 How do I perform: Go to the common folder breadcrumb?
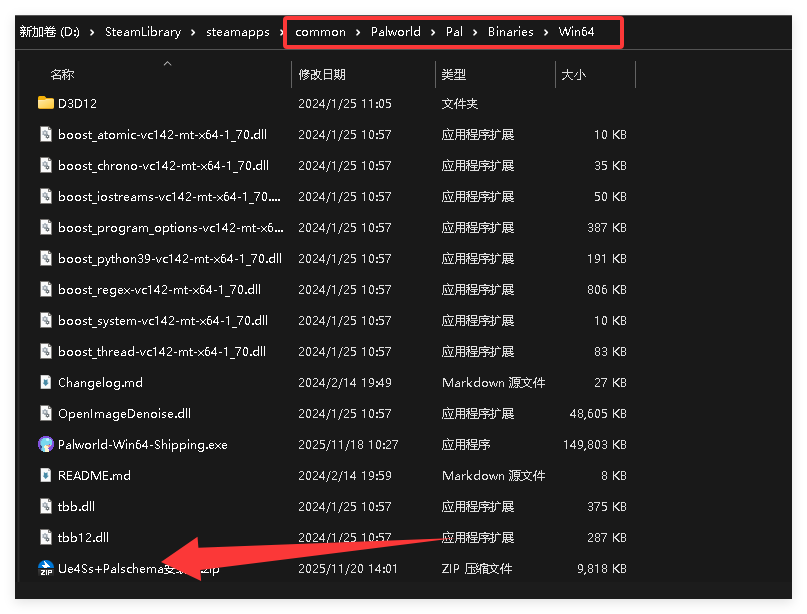(x=320, y=32)
